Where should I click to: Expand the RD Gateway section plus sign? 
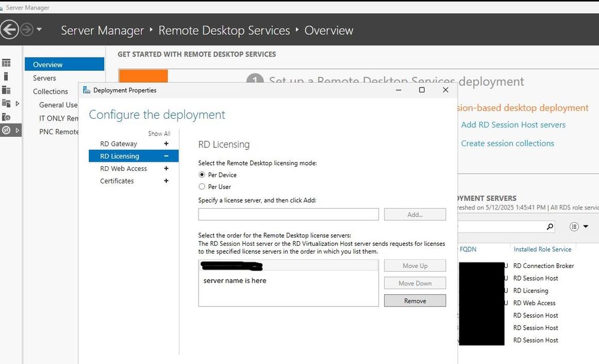click(x=166, y=143)
